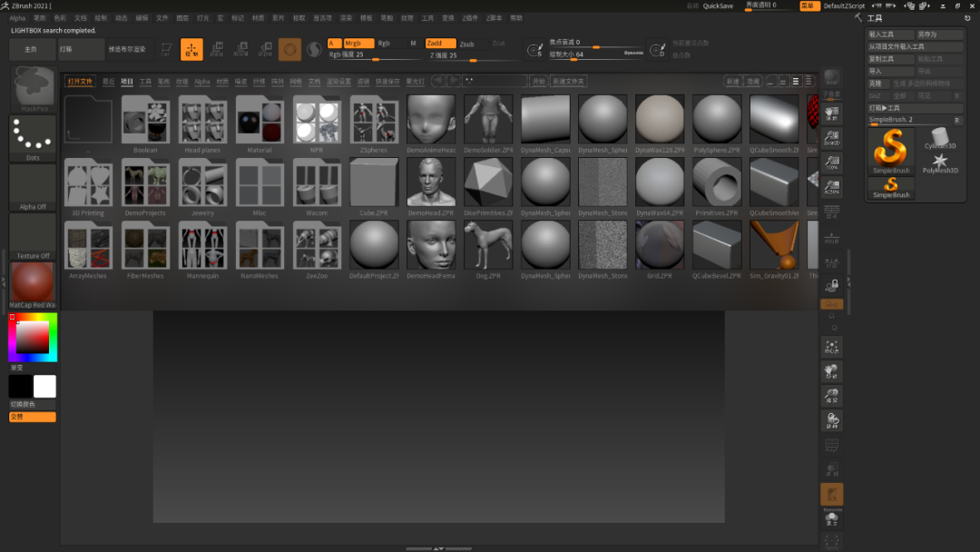Open the MatCap Red Wax material selector

pos(33,286)
